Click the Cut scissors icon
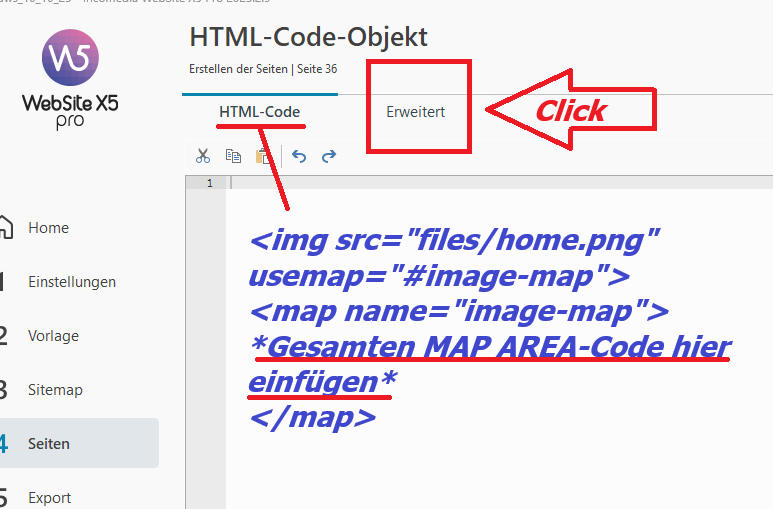The height and width of the screenshot is (509, 773). tap(203, 156)
